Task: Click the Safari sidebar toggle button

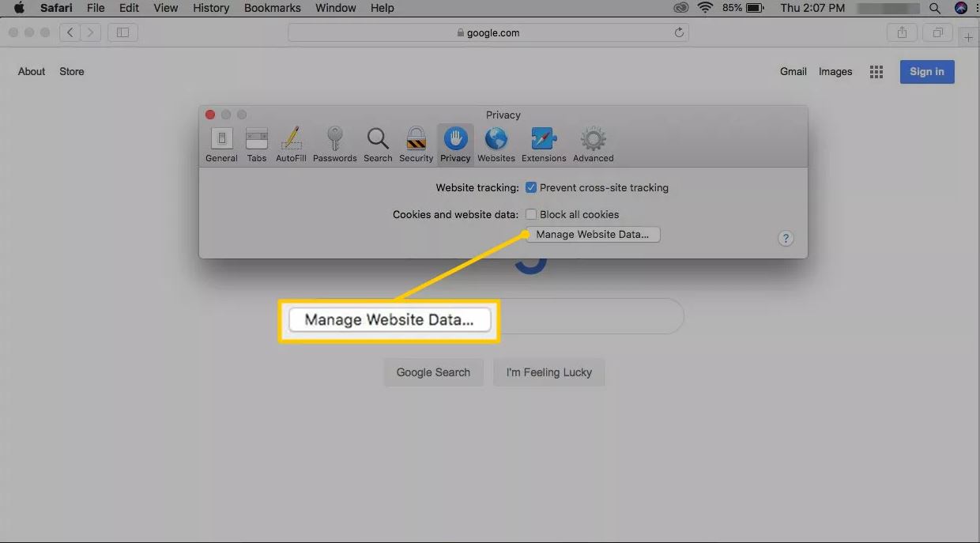Action: pyautogui.click(x=122, y=32)
